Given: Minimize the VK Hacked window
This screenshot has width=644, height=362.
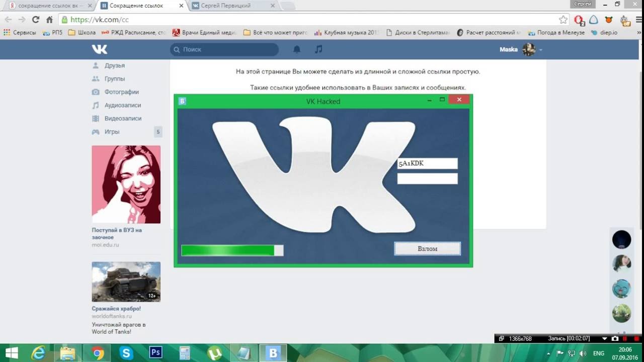Looking at the screenshot, I should 430,100.
